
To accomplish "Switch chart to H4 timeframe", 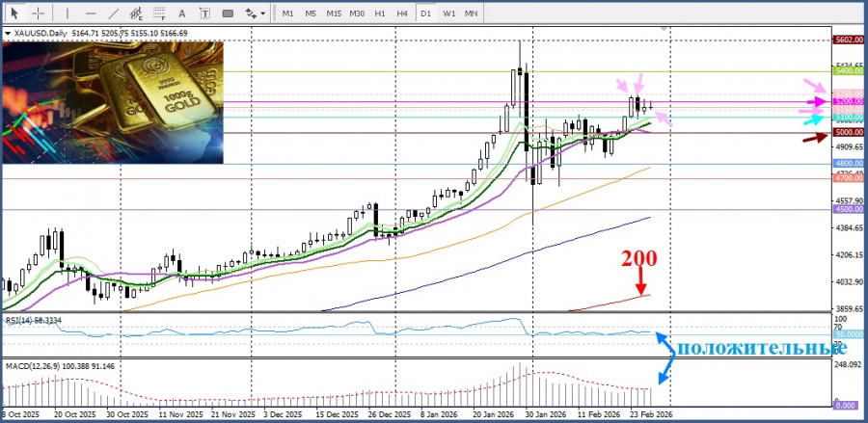I will coord(402,13).
